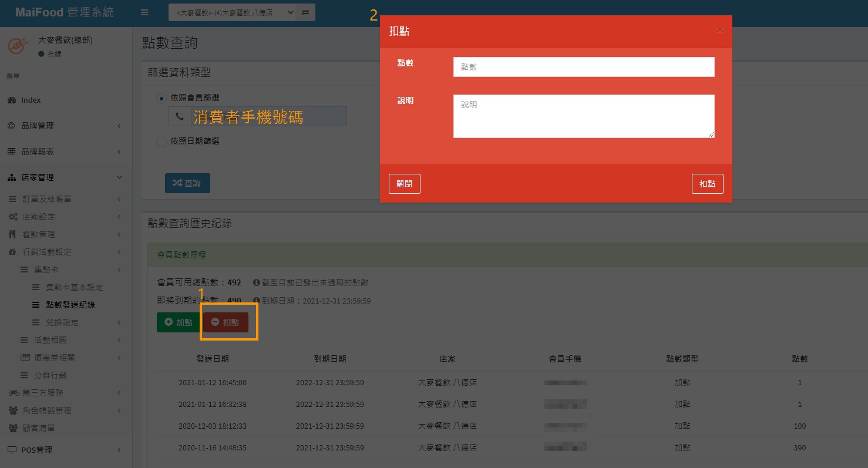Expand 品牌報表 sidebar menu
868x468 pixels.
click(x=37, y=151)
